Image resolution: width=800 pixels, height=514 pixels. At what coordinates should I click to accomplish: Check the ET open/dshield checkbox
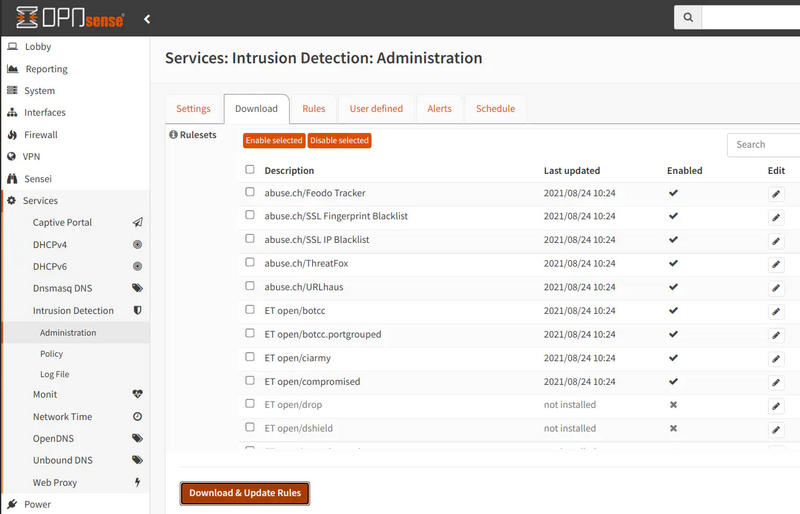point(249,427)
